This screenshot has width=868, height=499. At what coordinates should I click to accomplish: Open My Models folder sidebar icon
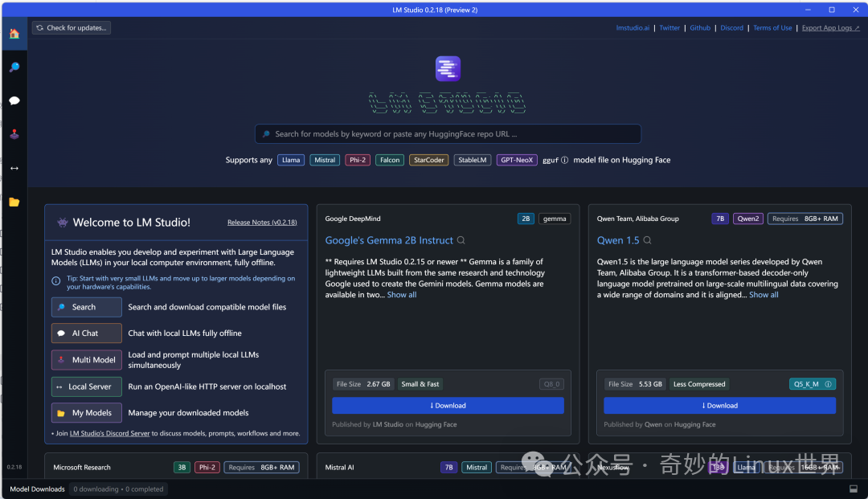(x=14, y=202)
